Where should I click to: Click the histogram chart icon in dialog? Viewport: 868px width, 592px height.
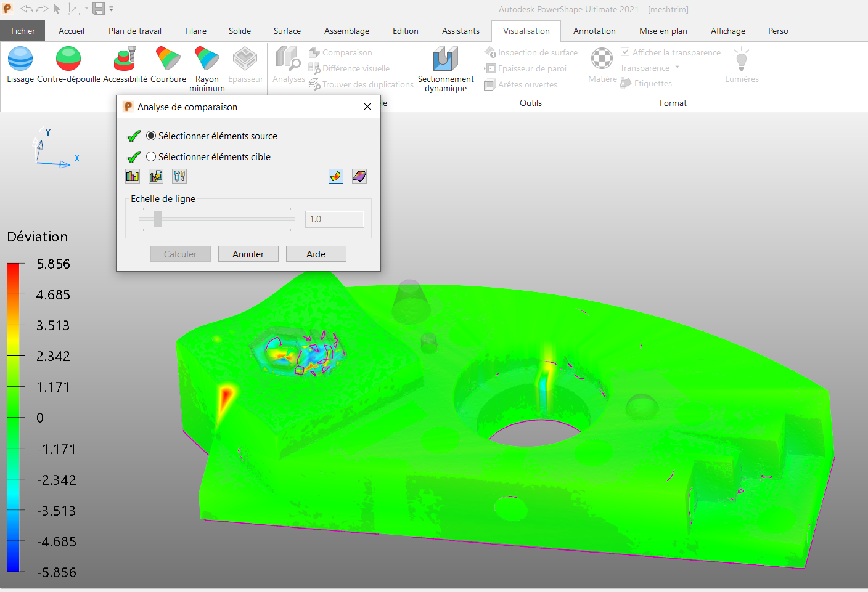pos(133,176)
